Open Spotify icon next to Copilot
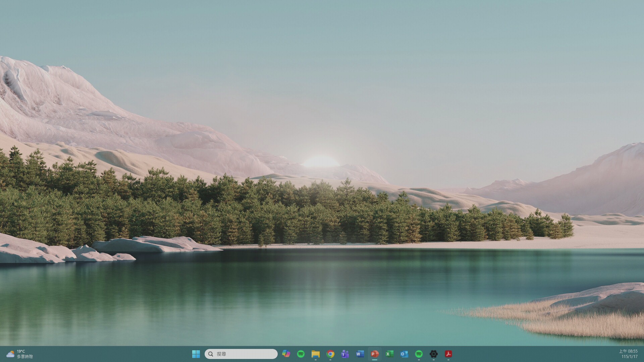644x362 pixels. tap(301, 354)
